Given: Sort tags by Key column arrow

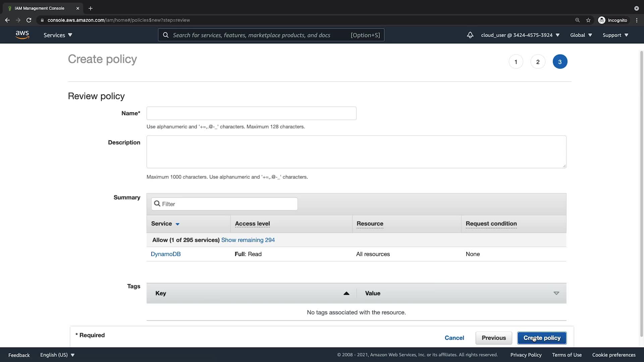Looking at the screenshot, I should (x=346, y=293).
